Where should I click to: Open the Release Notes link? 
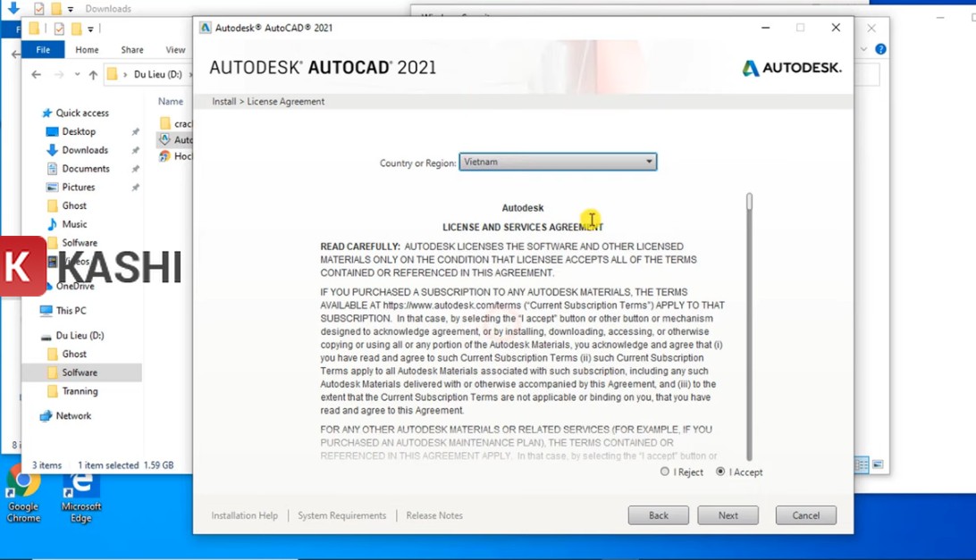[x=434, y=515]
